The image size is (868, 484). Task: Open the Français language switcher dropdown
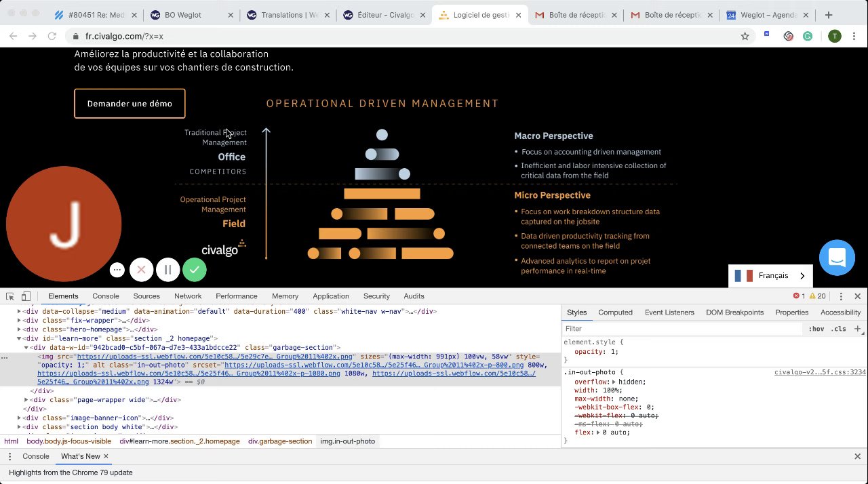[770, 276]
